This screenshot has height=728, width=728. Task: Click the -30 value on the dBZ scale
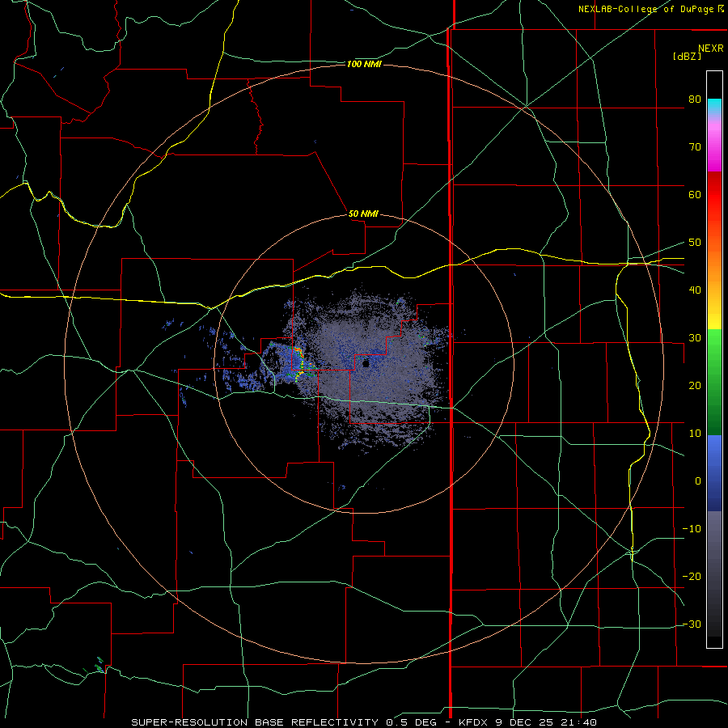(x=692, y=624)
